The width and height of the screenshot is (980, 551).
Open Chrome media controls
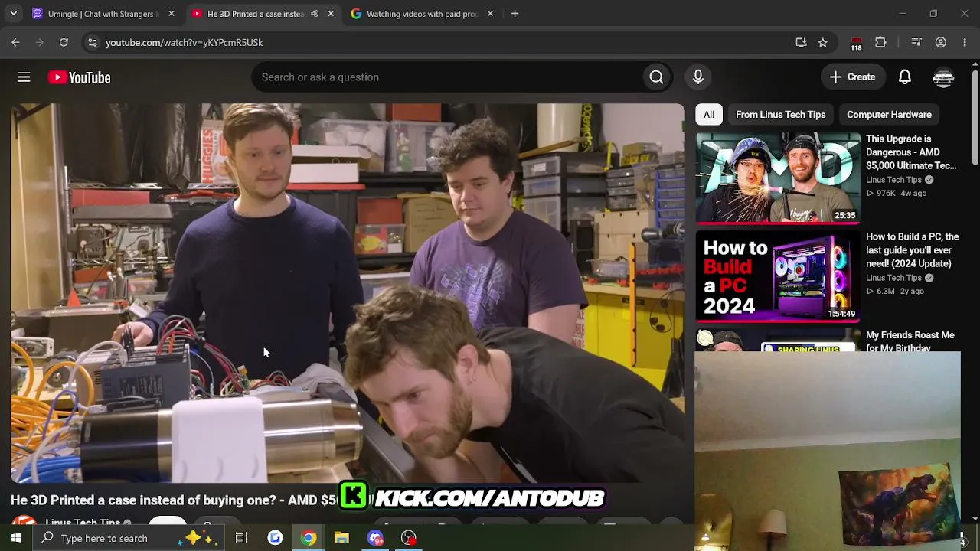916,42
